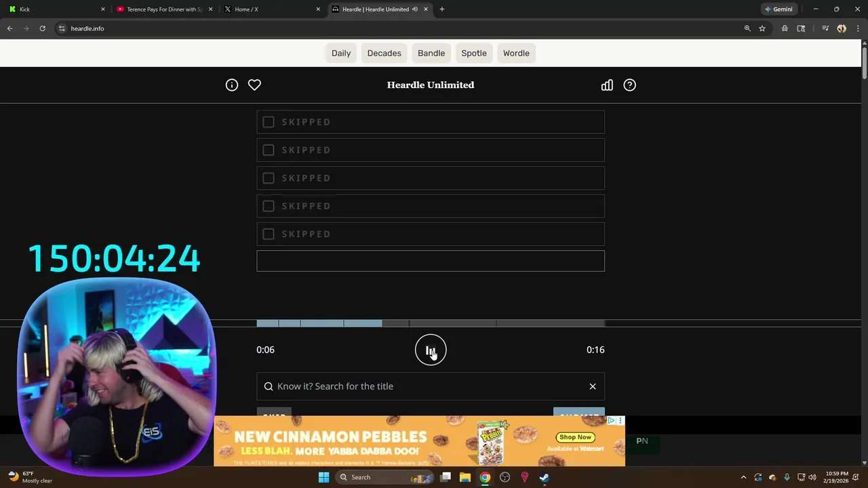Viewport: 868px width, 488px height.
Task: Pause the song playback
Action: (x=431, y=350)
